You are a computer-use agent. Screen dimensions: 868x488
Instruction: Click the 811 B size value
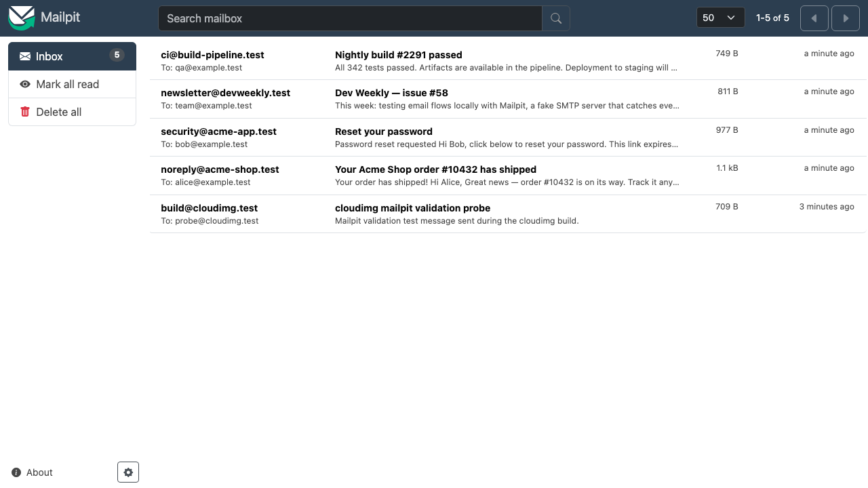click(728, 91)
